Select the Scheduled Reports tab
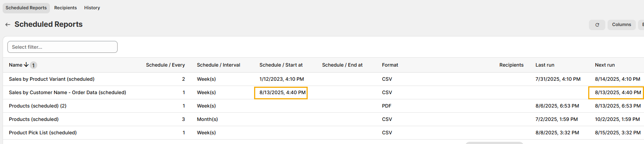 pyautogui.click(x=26, y=8)
